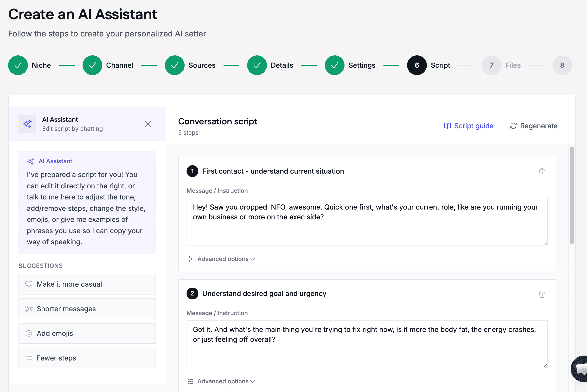This screenshot has height=392, width=587.
Task: Click the completed Settings step checkmark
Action: (335, 65)
